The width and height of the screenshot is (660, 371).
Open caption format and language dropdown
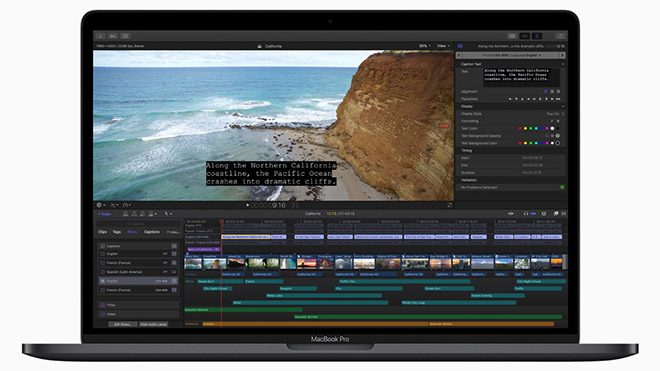click(512, 55)
